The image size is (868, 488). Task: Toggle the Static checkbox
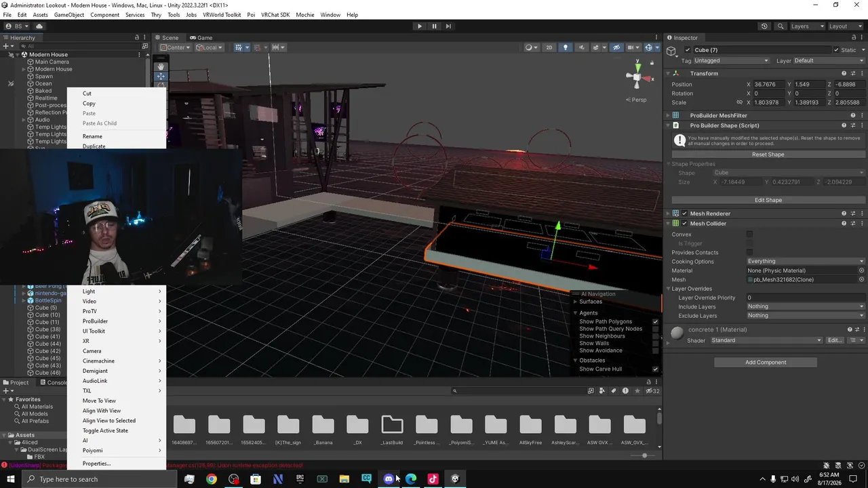click(x=836, y=50)
